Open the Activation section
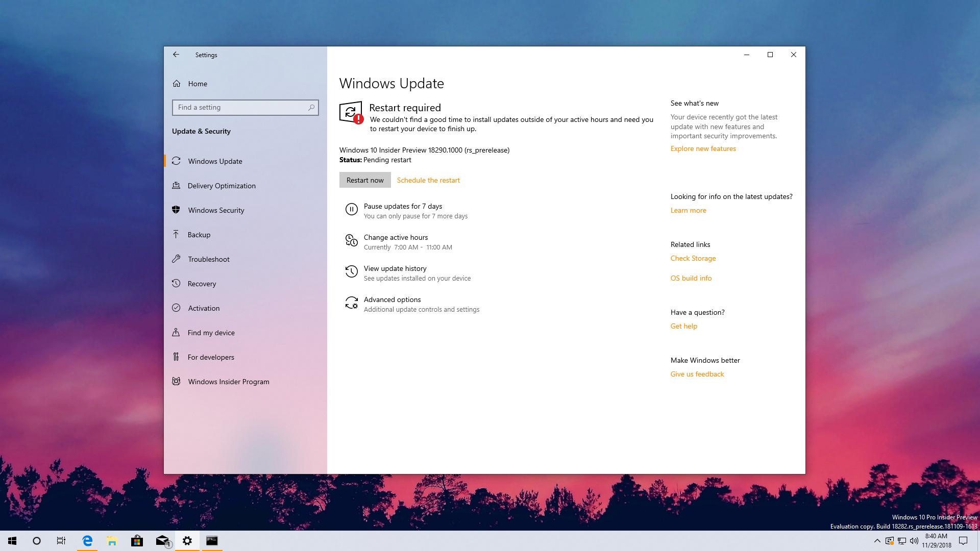980x551 pixels. tap(204, 308)
